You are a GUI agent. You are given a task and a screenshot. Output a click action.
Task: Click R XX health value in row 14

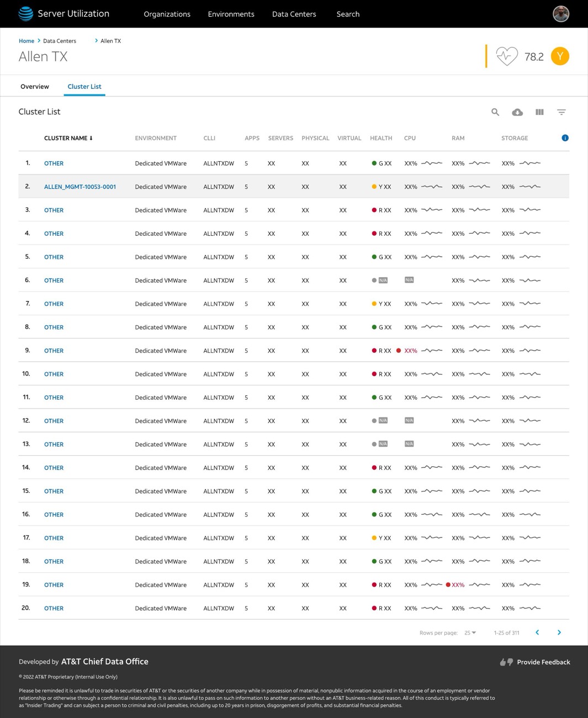(385, 468)
